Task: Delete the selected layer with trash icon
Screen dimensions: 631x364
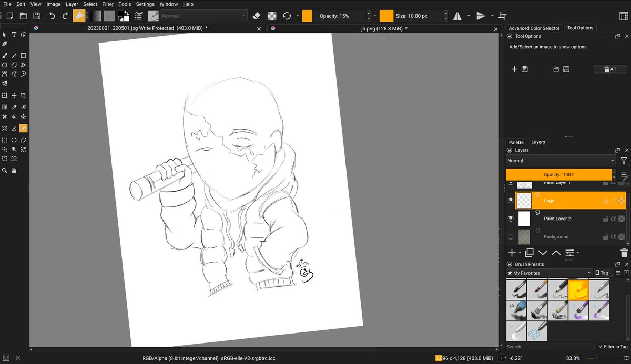Action: coord(624,253)
